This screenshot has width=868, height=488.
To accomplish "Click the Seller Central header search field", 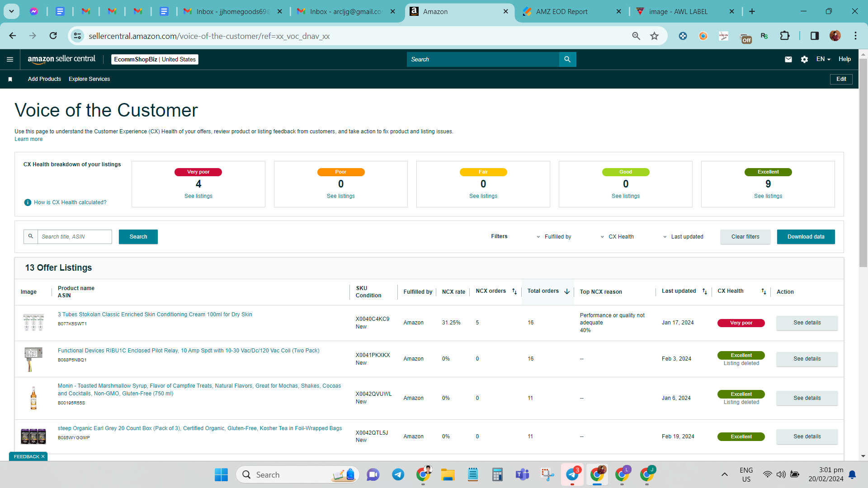I will click(483, 59).
